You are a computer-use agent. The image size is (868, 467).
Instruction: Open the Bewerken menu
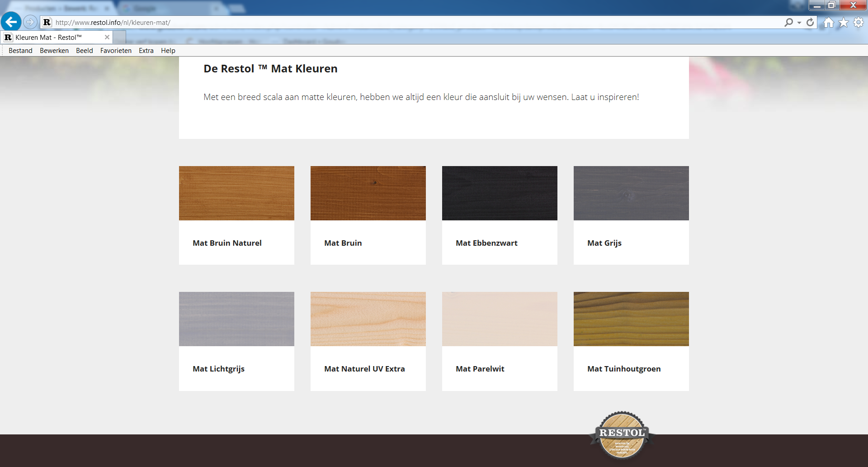tap(54, 51)
